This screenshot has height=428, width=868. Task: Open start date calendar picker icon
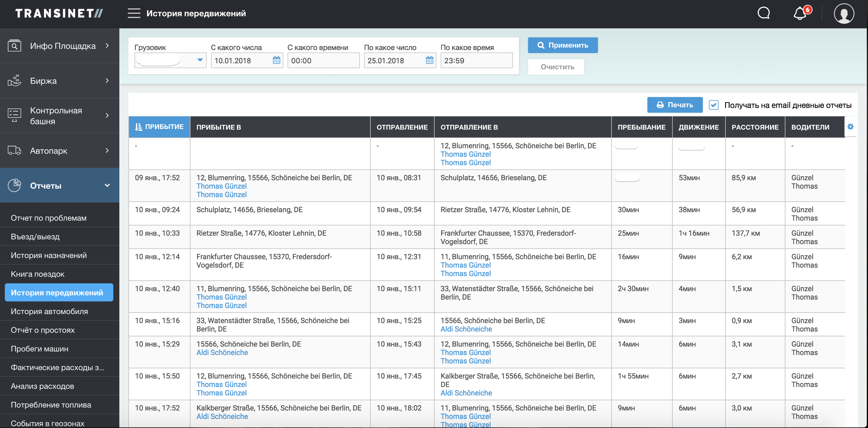coord(276,60)
